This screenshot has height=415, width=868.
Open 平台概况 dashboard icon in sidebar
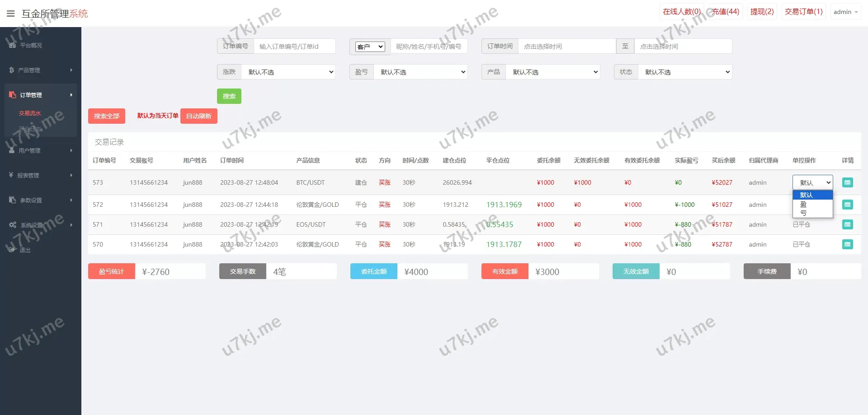coord(13,45)
